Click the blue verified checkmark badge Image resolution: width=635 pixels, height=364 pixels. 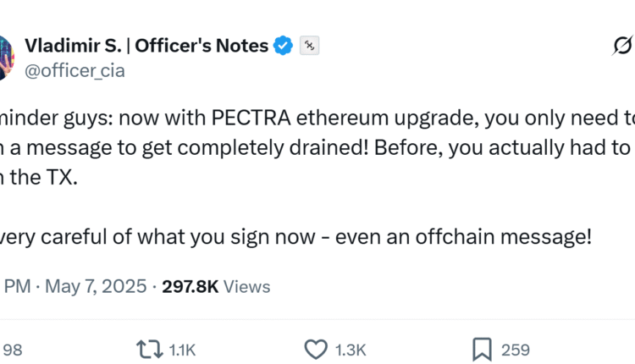284,46
